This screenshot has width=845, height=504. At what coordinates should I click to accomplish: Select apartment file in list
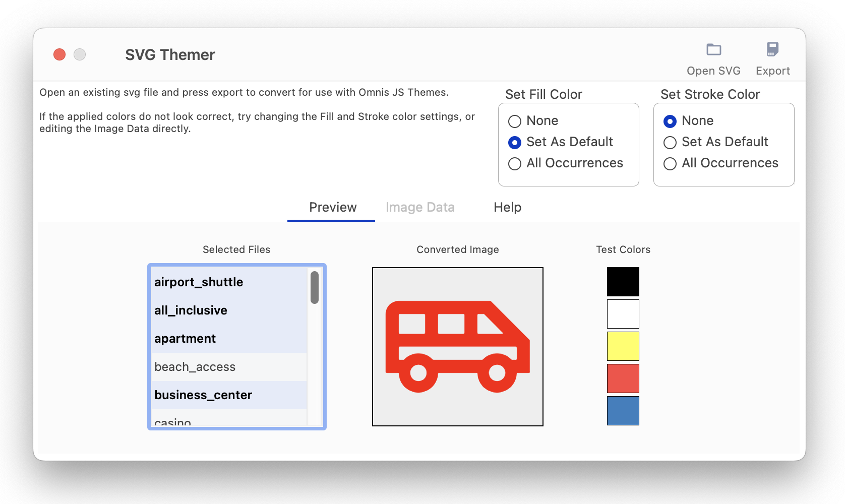point(229,339)
